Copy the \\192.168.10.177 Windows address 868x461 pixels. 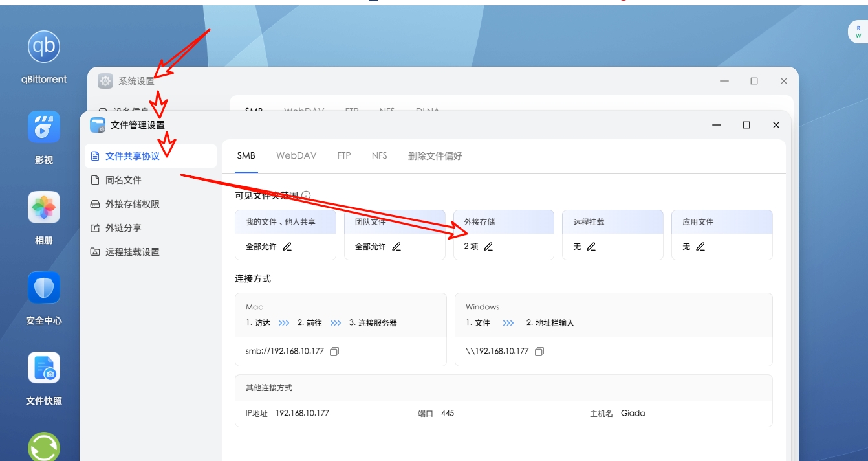[x=539, y=352]
